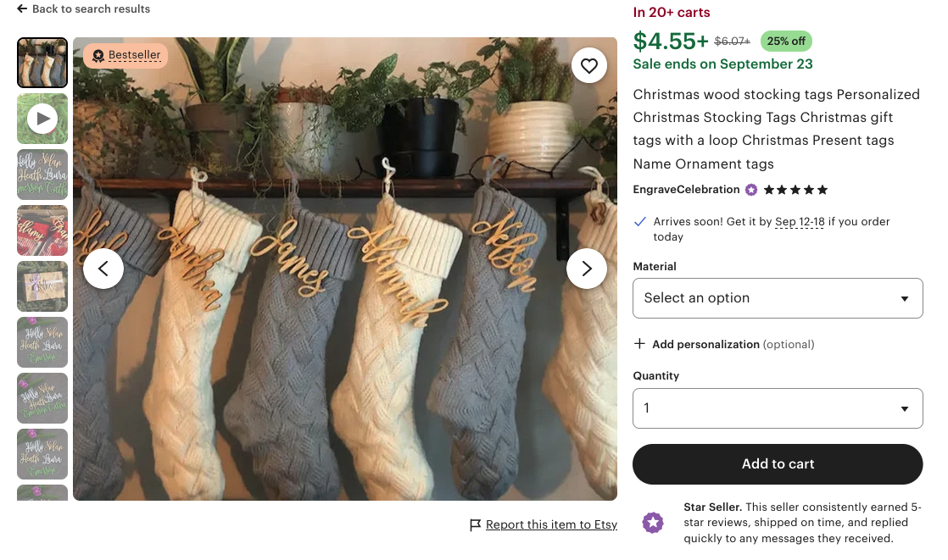Show the previous product photo
The image size is (948, 560).
103,269
